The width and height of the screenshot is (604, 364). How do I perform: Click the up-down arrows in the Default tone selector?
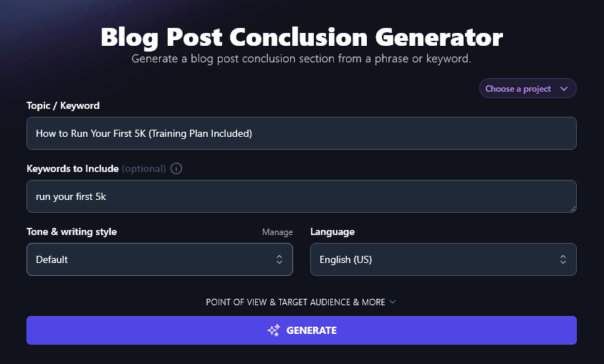[x=279, y=259]
